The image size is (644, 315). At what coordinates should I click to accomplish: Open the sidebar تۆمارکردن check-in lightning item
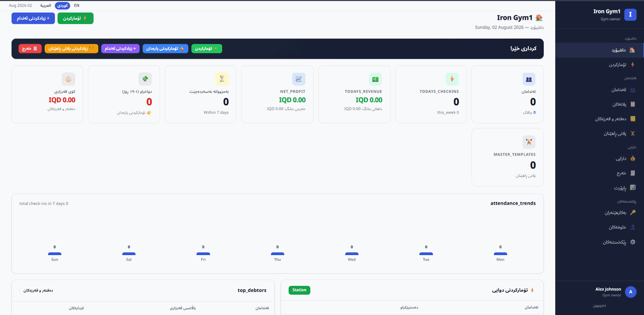[x=599, y=65]
